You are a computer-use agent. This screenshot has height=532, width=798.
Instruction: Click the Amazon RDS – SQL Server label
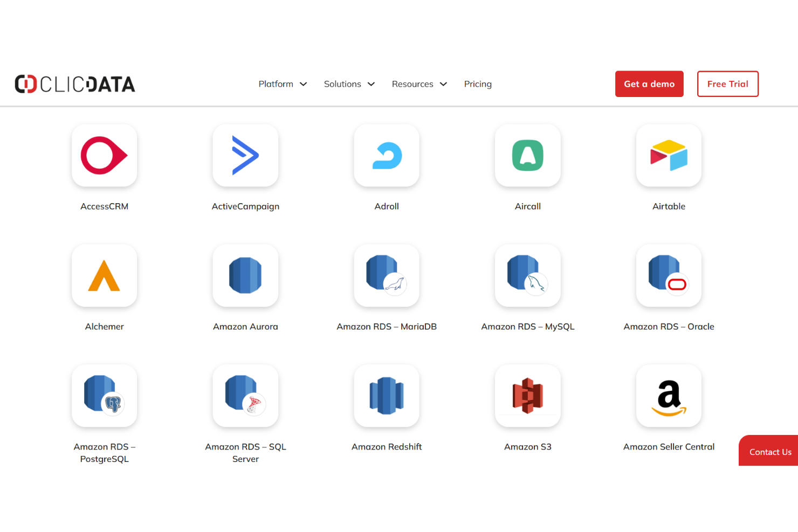pyautogui.click(x=245, y=453)
